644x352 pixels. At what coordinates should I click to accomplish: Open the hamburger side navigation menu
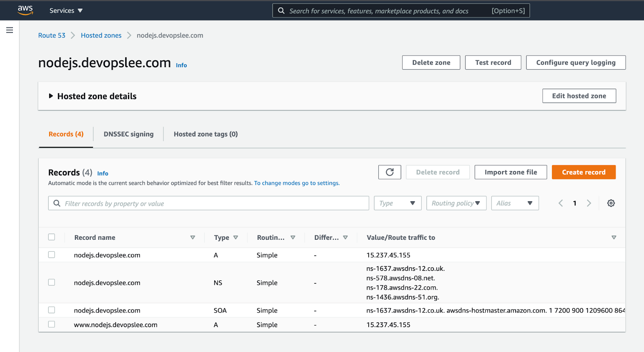coord(10,30)
